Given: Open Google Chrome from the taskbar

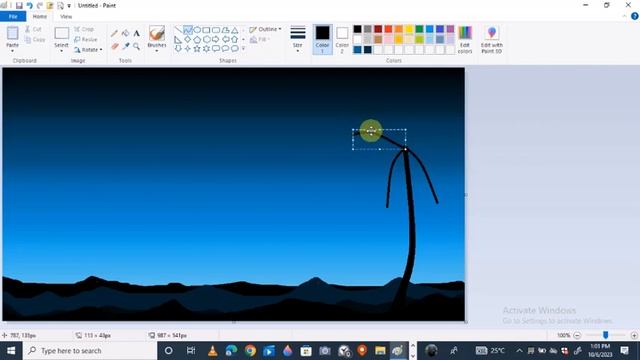Looking at the screenshot, I should click(250, 351).
